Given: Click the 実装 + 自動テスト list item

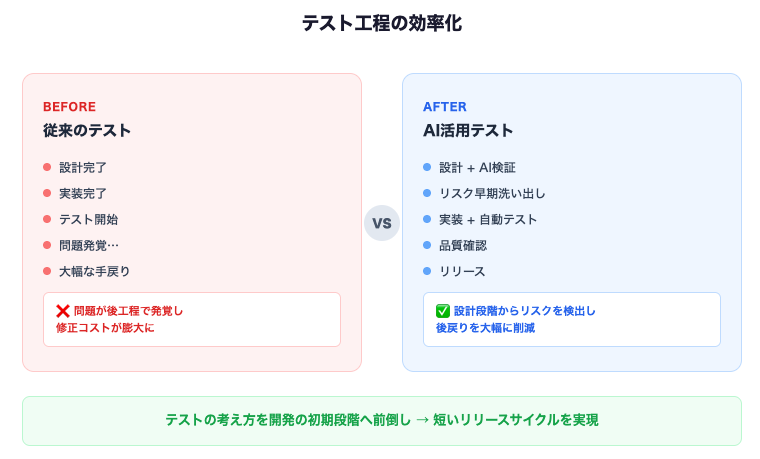Looking at the screenshot, I should [488, 219].
